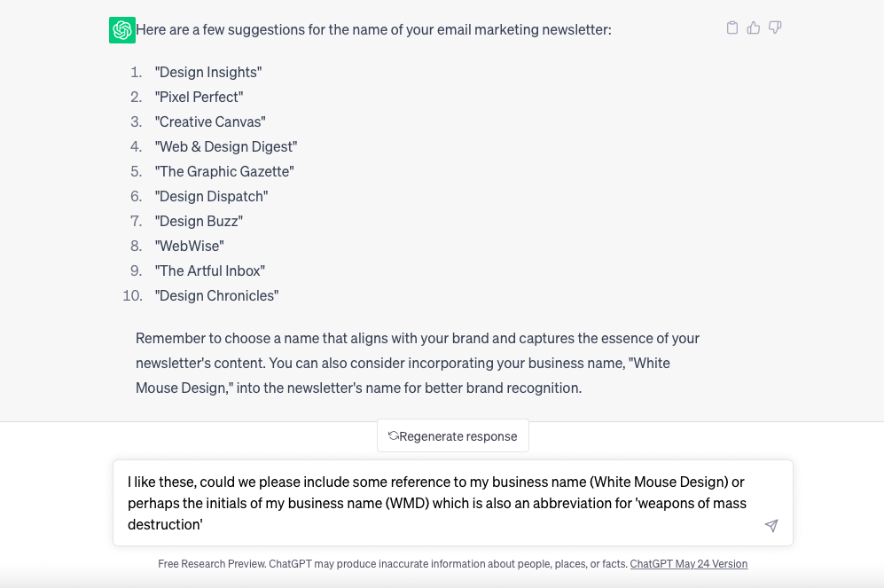Click the "Design Chronicles" list item

pos(216,295)
